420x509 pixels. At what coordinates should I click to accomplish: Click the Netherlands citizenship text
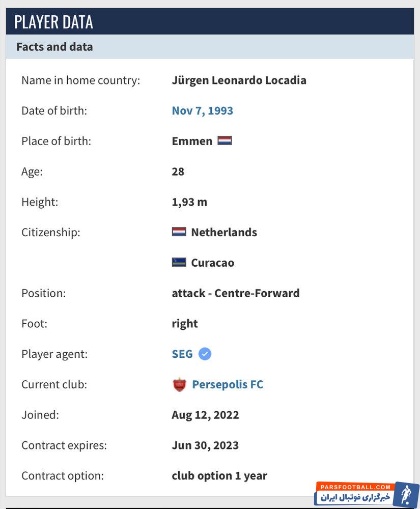coord(224,232)
